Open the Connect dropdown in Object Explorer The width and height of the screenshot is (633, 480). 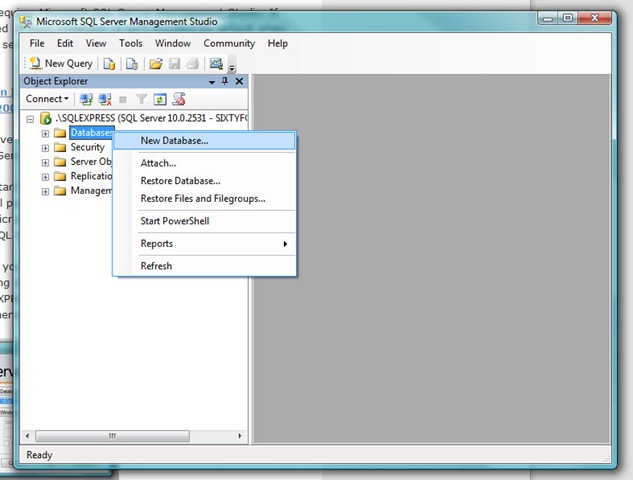pyautogui.click(x=47, y=99)
